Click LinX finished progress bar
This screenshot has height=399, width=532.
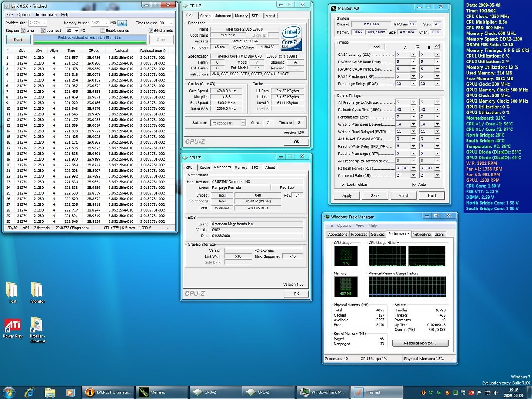(x=90, y=39)
